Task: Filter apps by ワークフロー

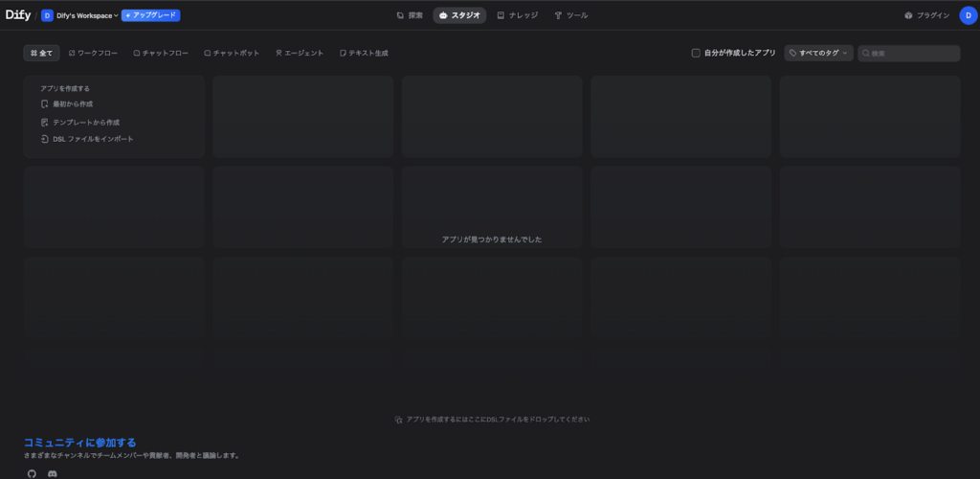Action: click(93, 54)
